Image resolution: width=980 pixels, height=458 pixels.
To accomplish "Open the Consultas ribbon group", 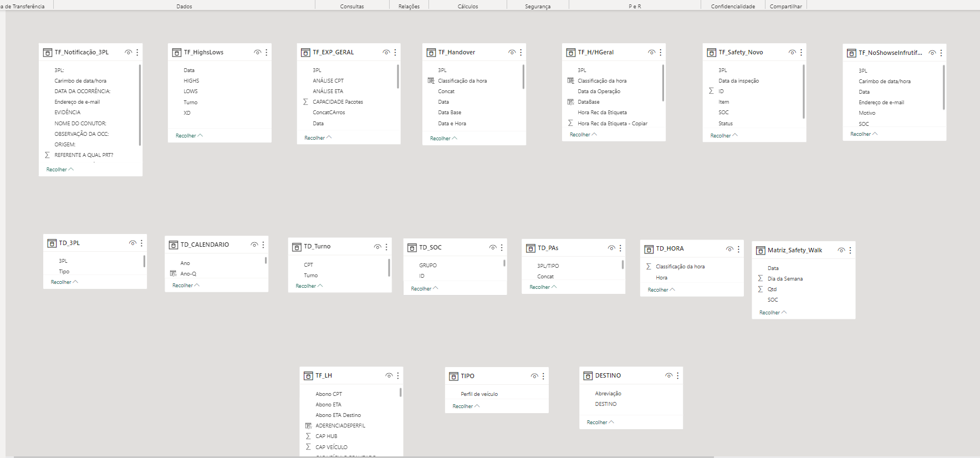I will (x=352, y=7).
